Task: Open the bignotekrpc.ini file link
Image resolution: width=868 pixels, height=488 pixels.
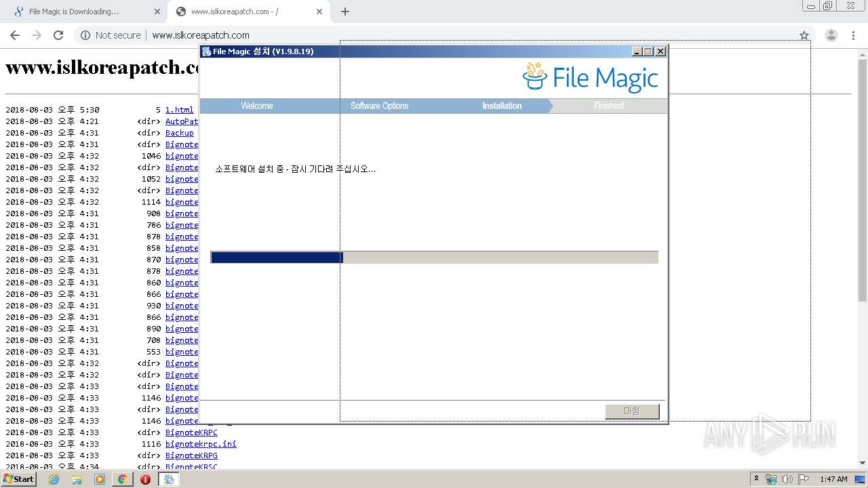Action: coord(201,444)
